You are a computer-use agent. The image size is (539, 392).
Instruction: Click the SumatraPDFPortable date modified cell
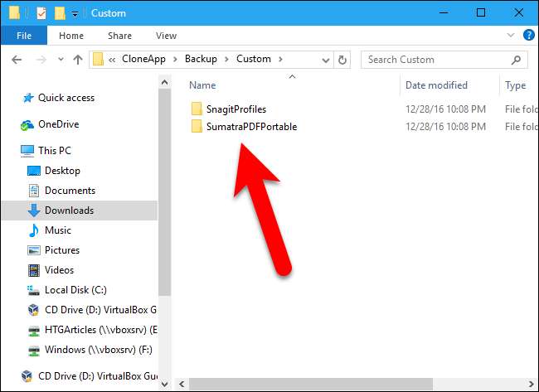445,127
